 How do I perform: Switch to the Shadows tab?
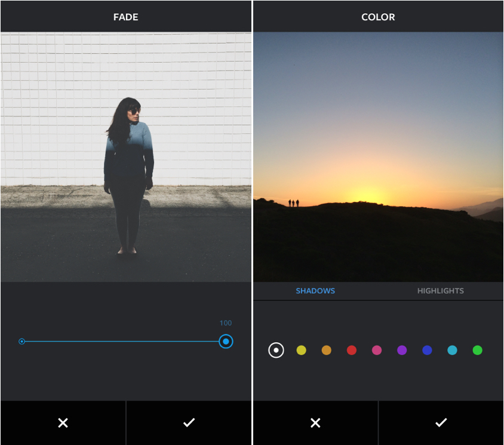click(x=315, y=291)
